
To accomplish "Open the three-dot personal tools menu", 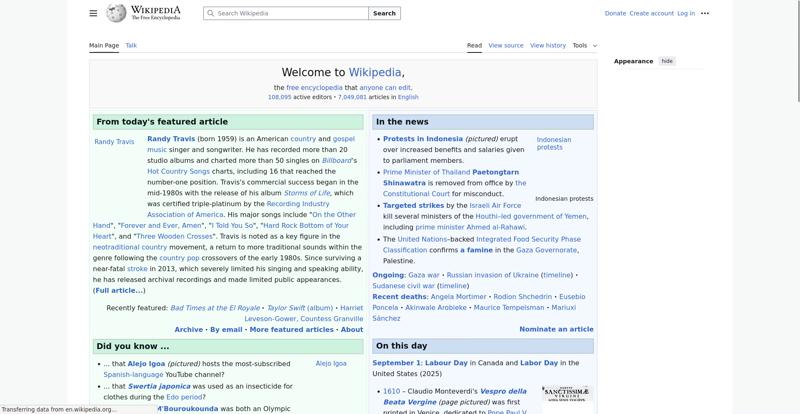I will click(705, 13).
